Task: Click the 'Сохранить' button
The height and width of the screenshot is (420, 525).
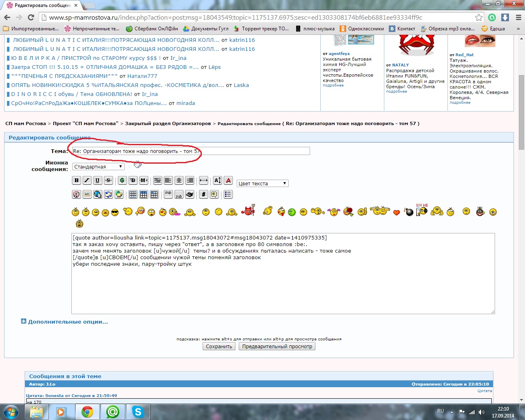Action: [x=219, y=346]
